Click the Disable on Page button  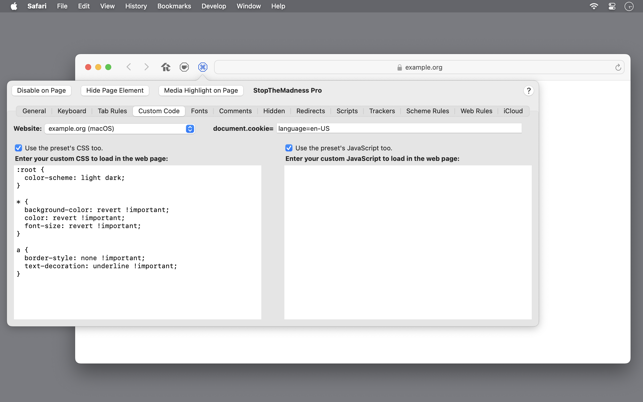click(41, 90)
